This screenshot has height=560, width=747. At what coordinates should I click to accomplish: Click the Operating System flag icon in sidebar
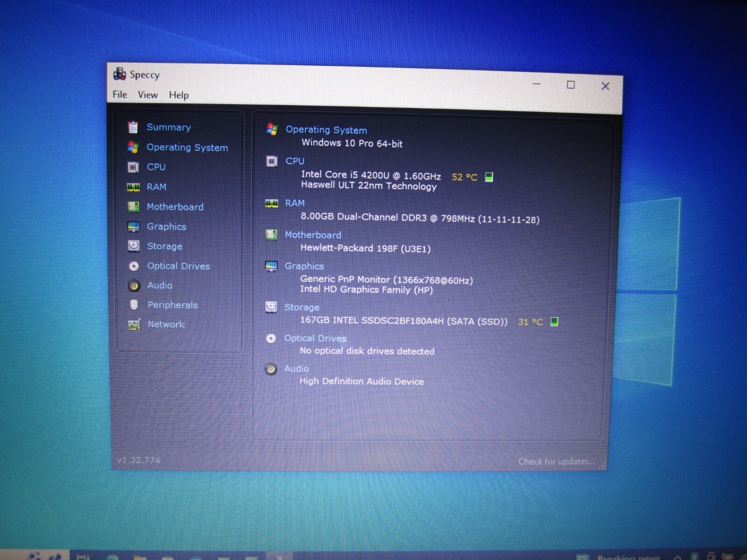[133, 147]
